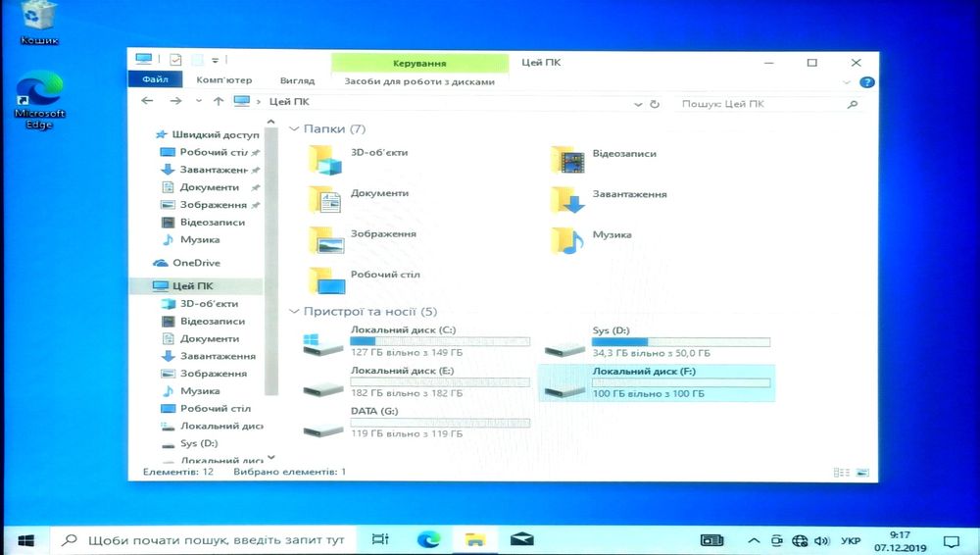Open the Файл menu tab
The width and height of the screenshot is (980, 555).
coord(155,79)
